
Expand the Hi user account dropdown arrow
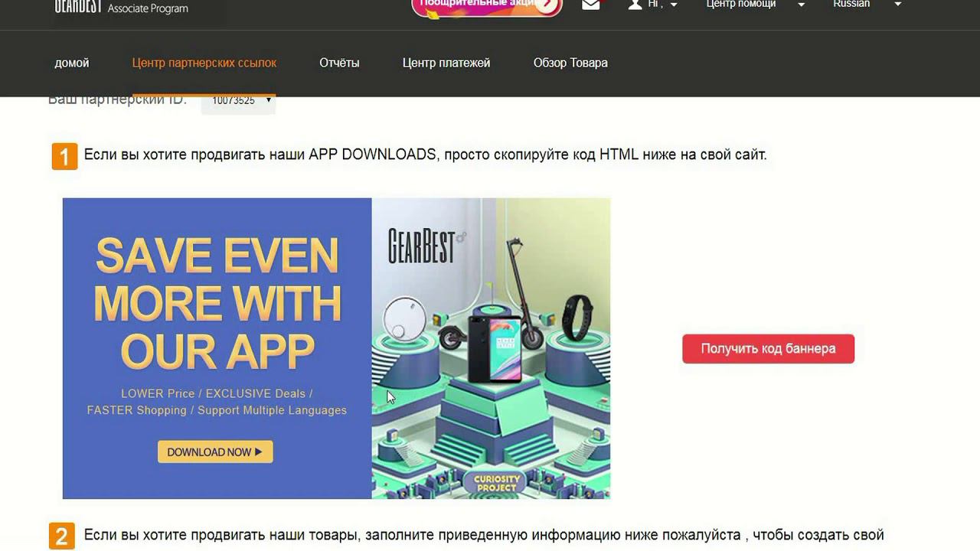[x=674, y=5]
